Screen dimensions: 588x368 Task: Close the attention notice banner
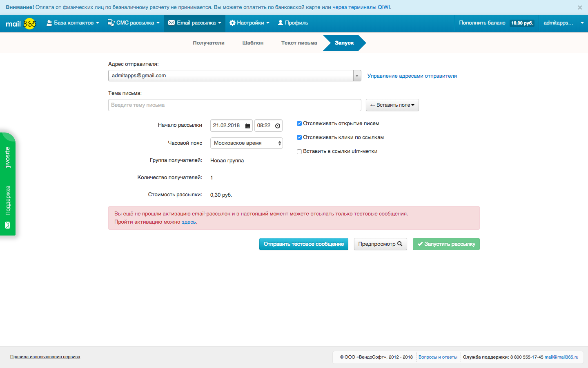(580, 7)
